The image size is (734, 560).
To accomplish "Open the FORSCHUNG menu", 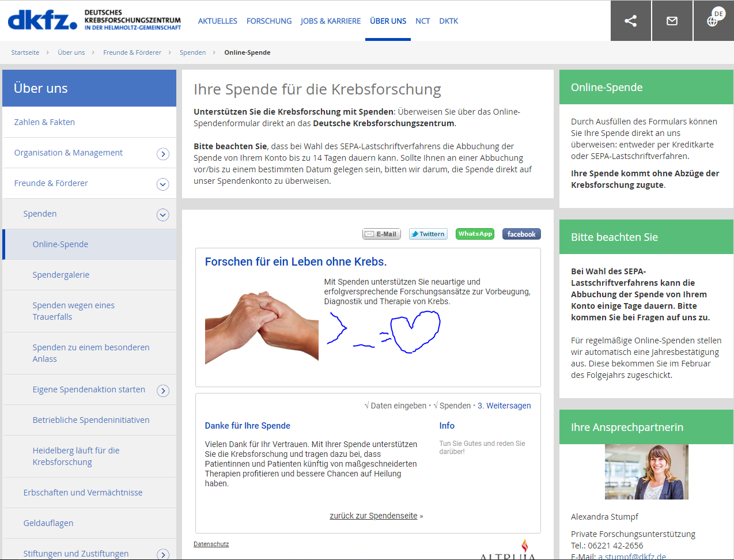I will click(x=269, y=21).
